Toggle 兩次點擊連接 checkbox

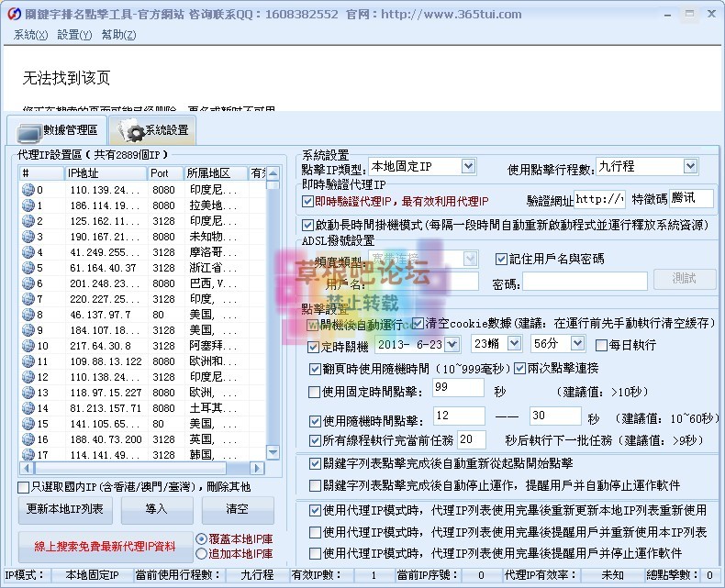click(519, 369)
